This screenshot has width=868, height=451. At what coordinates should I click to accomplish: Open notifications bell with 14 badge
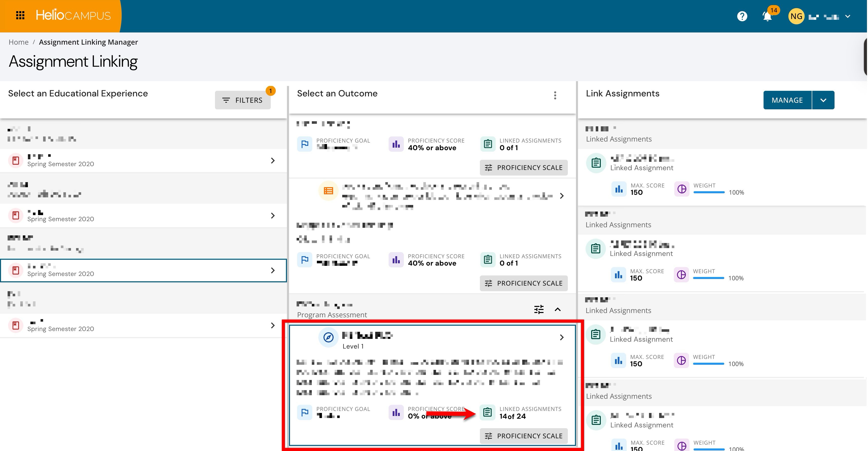(767, 16)
